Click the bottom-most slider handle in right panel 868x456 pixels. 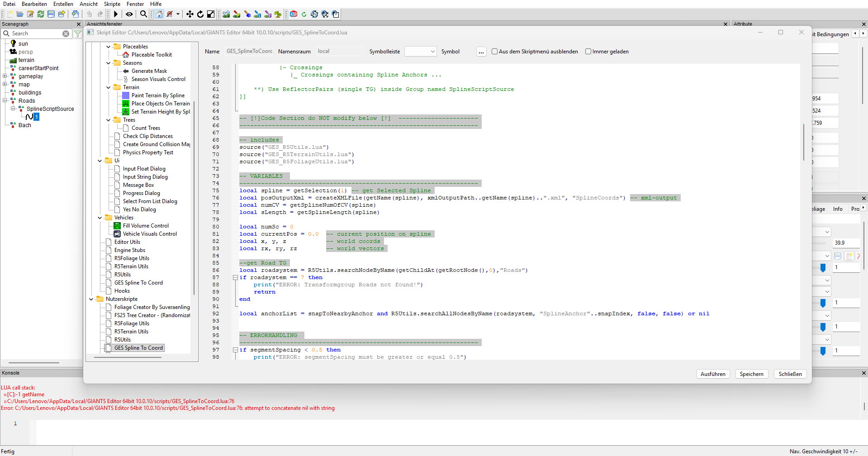(823, 351)
